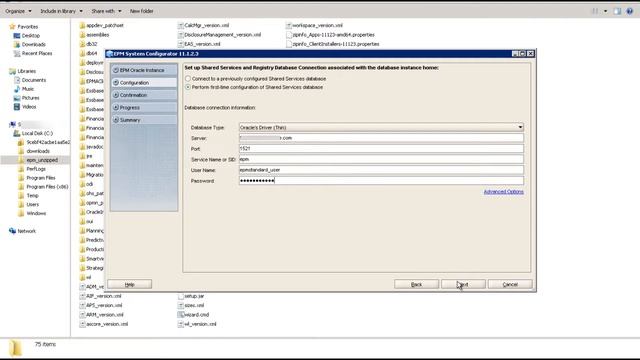Image resolution: width=640 pixels, height=360 pixels.
Task: Select Users folder in tree
Action: coord(29,204)
